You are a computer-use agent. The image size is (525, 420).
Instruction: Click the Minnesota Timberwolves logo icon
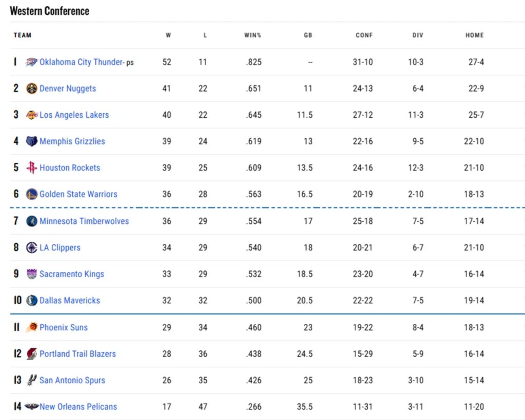click(32, 221)
